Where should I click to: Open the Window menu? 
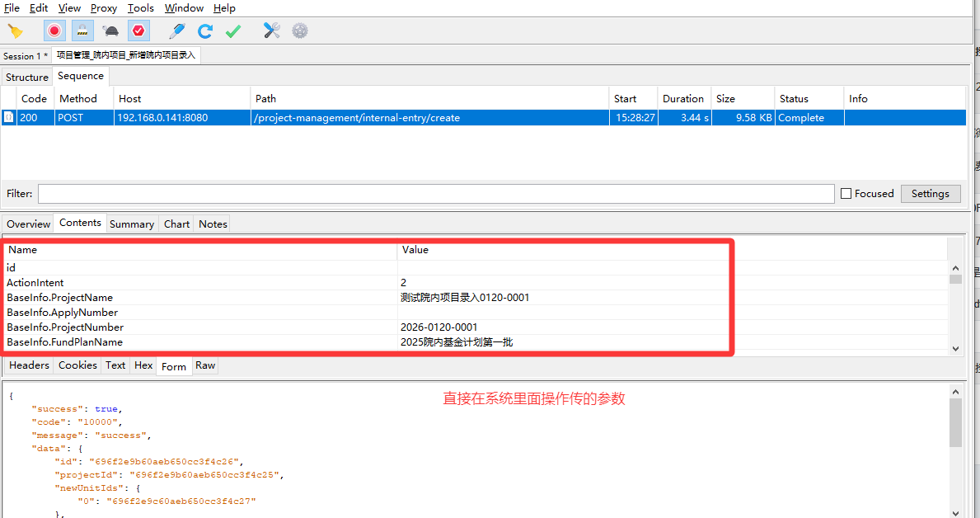coord(185,8)
